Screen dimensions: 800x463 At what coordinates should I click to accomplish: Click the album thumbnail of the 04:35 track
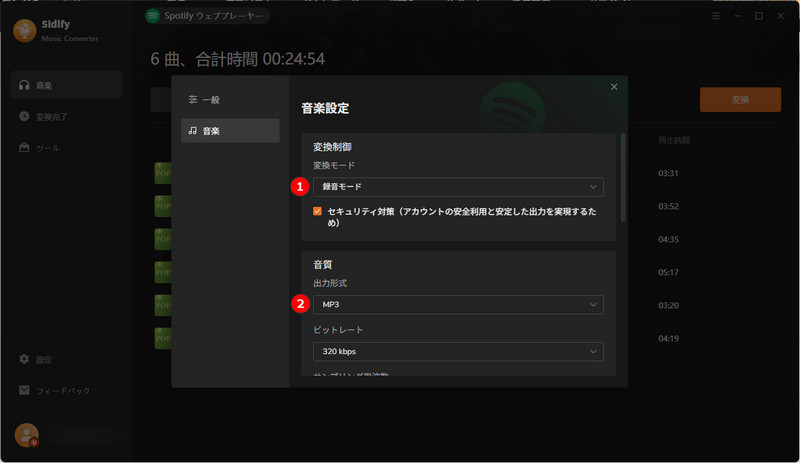163,239
